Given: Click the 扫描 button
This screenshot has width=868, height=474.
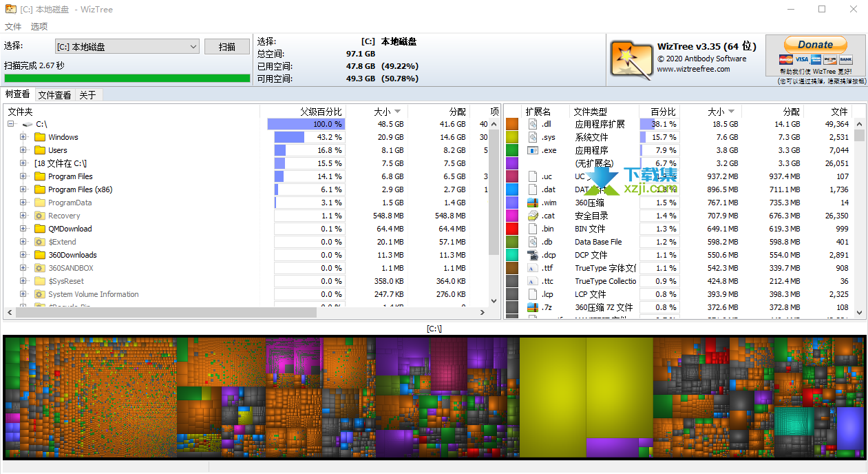Looking at the screenshot, I should pos(227,46).
